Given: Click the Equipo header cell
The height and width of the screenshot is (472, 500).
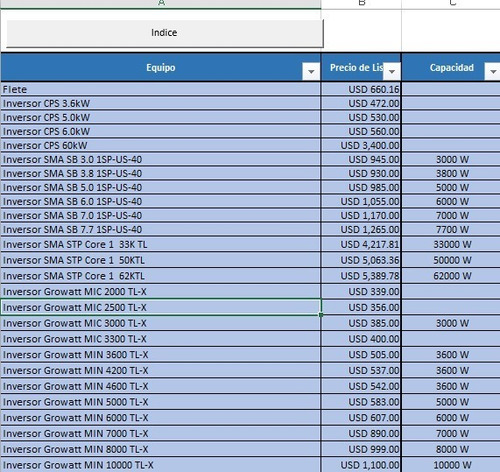Looking at the screenshot, I should click(x=161, y=68).
